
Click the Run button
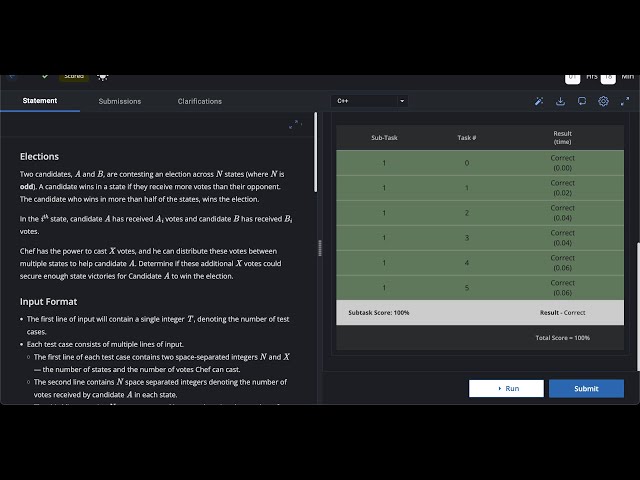click(x=506, y=389)
